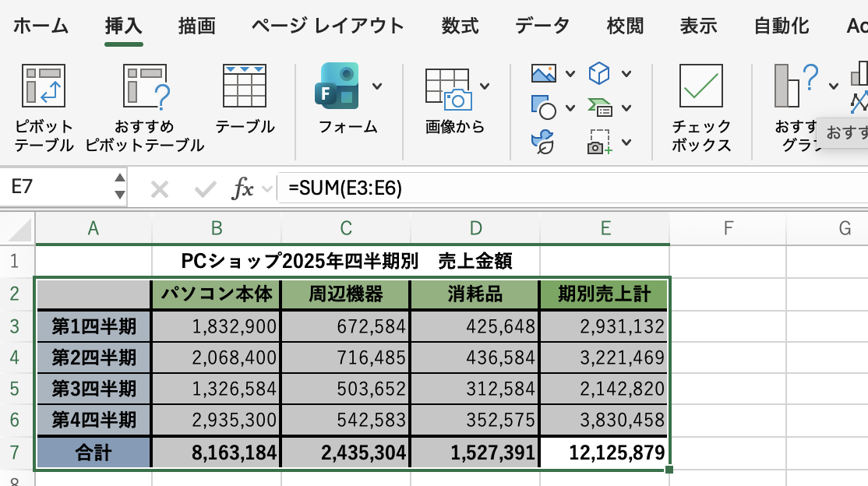Open the 数式 ribbon tab
The image size is (868, 486).
point(460,26)
